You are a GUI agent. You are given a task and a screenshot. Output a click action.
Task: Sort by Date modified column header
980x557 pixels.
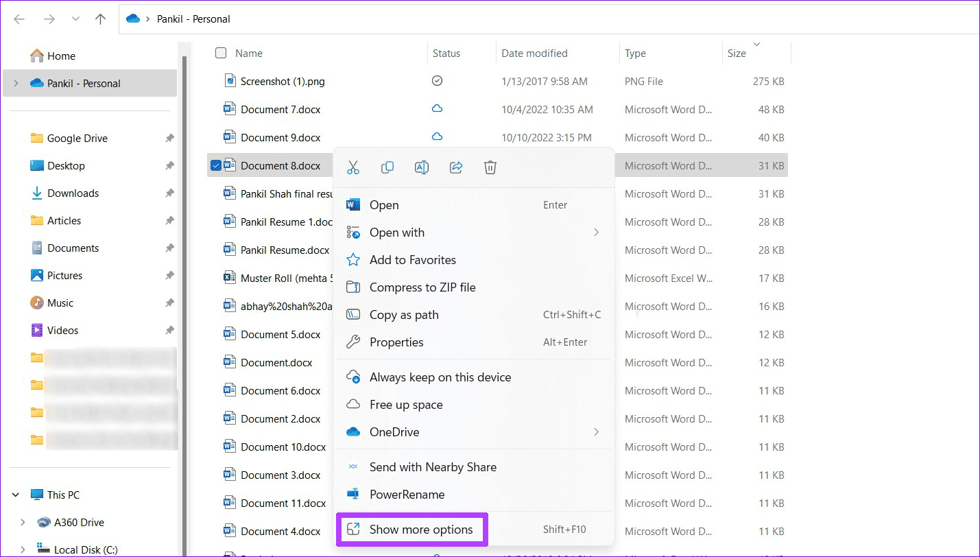[534, 53]
